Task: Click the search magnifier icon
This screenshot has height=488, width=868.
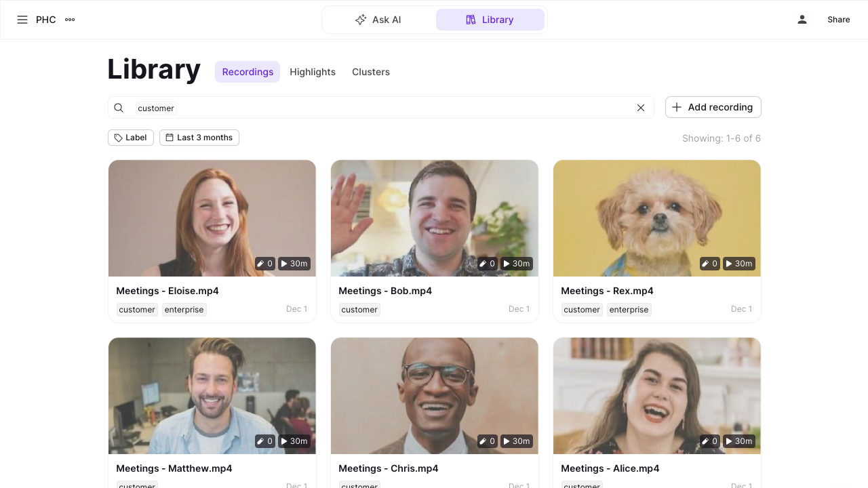Action: (x=119, y=108)
